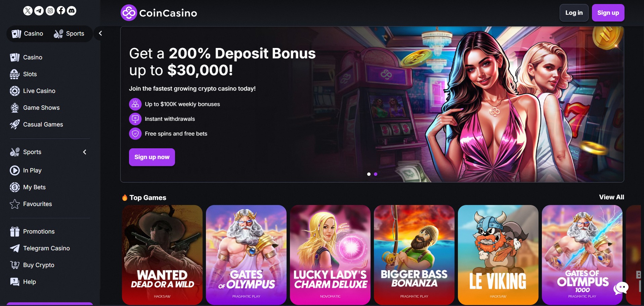
Task: Switch to the Sports tab at top
Action: 69,34
